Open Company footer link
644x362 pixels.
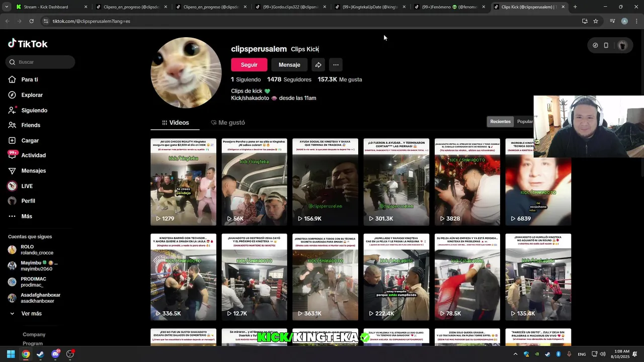pos(34,334)
